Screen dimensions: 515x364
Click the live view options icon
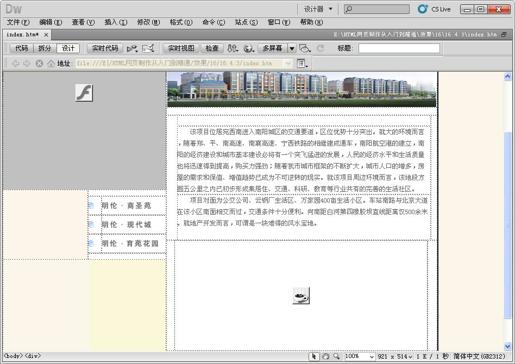(x=302, y=63)
